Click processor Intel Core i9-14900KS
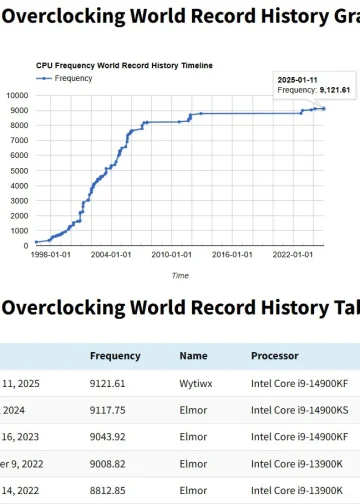360x504 pixels. (x=300, y=410)
